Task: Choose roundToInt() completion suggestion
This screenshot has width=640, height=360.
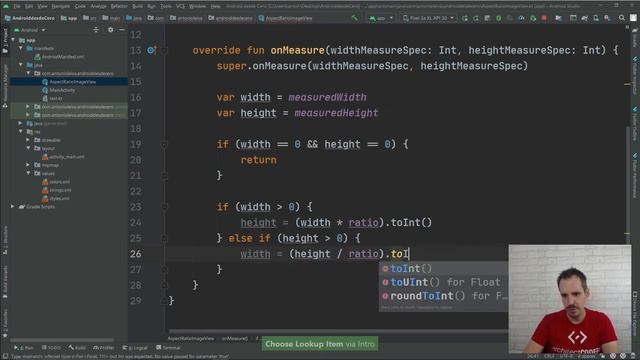Action: 444,296
